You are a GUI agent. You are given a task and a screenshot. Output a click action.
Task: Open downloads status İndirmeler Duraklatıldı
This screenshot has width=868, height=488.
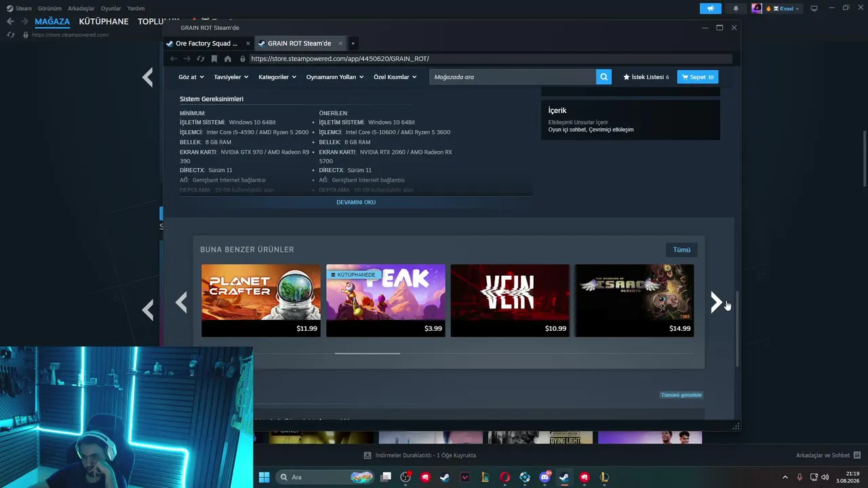click(420, 455)
